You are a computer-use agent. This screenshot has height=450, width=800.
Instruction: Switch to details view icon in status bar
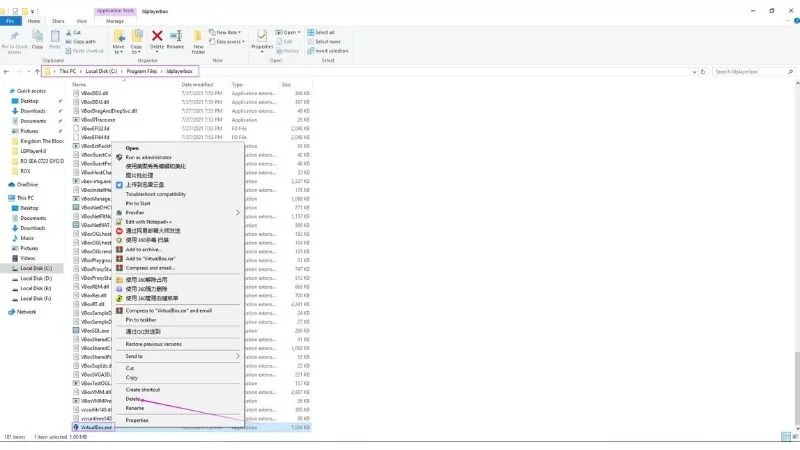click(x=786, y=437)
